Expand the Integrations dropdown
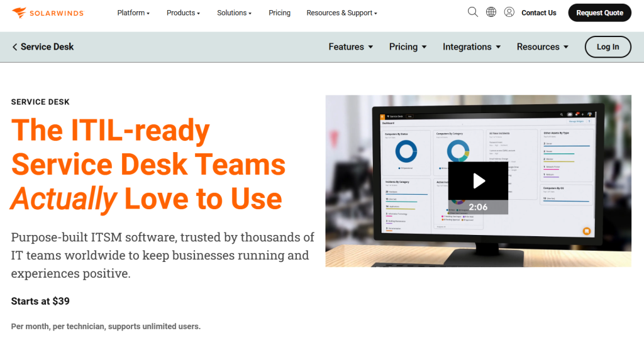 (472, 46)
